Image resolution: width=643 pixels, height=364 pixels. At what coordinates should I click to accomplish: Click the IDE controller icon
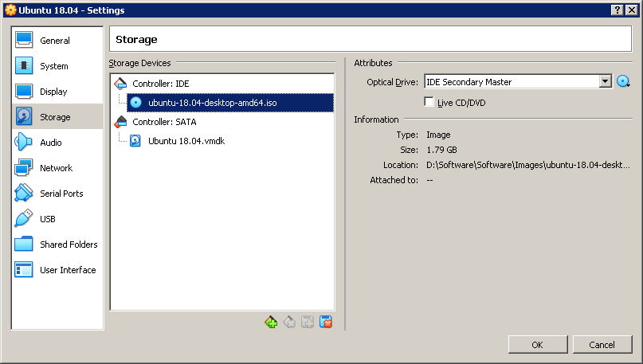tap(120, 84)
